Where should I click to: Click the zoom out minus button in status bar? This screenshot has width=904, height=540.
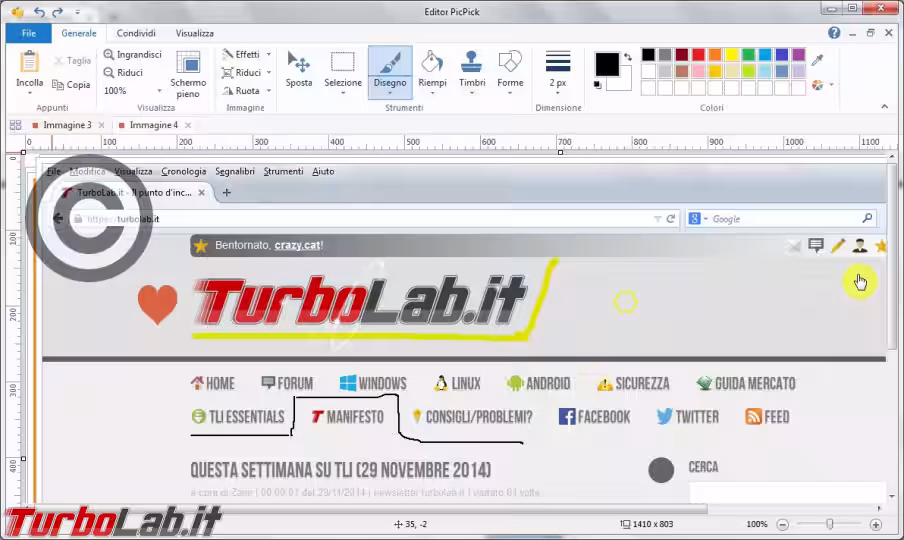[x=782, y=524]
